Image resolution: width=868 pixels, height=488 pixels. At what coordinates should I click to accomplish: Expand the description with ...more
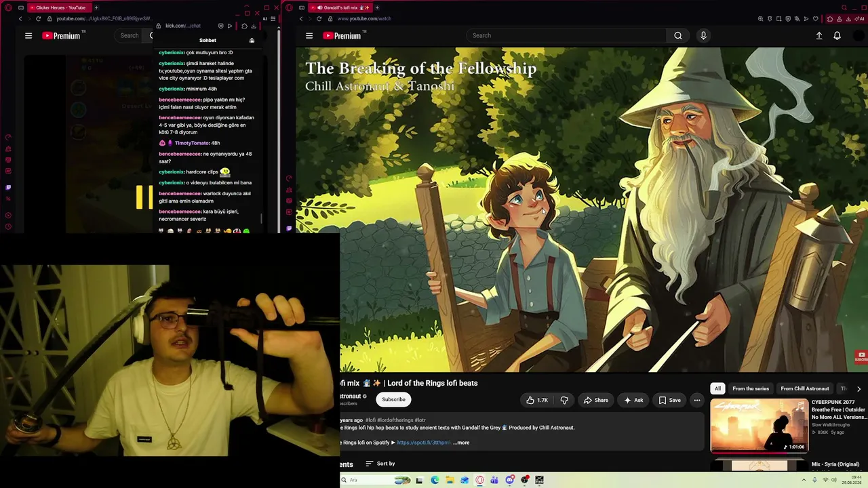(461, 443)
